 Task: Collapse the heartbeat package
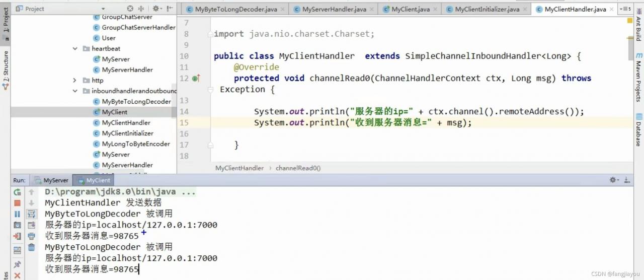pos(74,49)
